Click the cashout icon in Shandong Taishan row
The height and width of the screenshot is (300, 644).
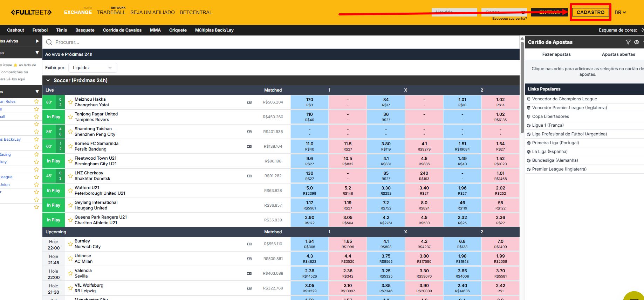tap(249, 132)
